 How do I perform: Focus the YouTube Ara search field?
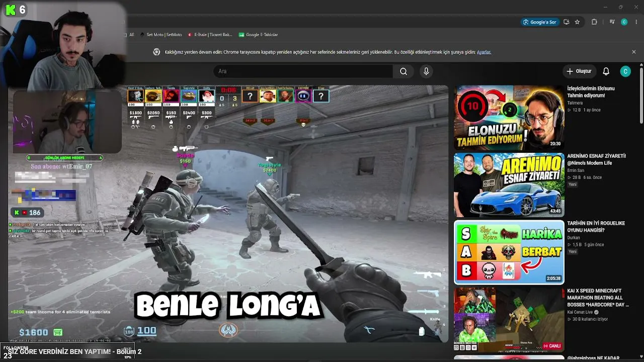click(303, 71)
